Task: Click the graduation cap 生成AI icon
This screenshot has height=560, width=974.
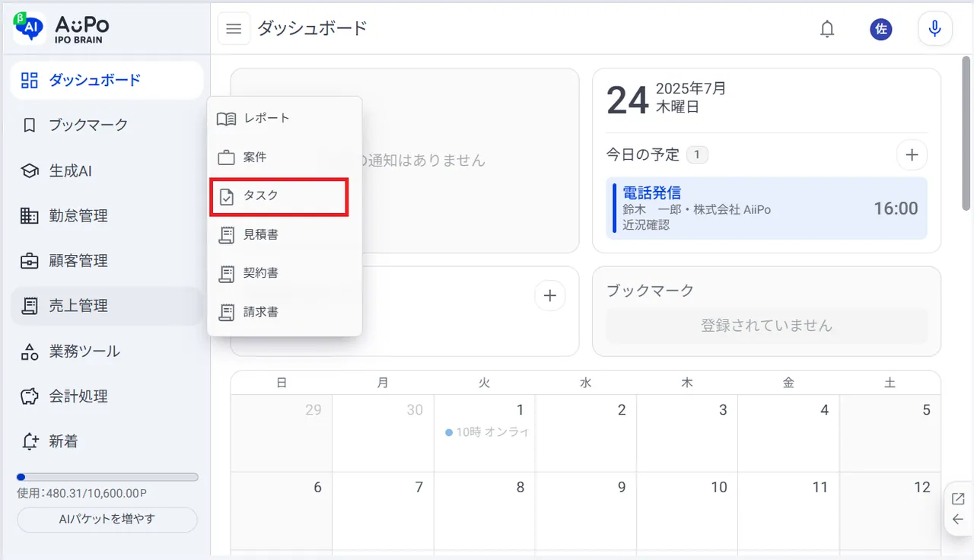Action: click(29, 170)
